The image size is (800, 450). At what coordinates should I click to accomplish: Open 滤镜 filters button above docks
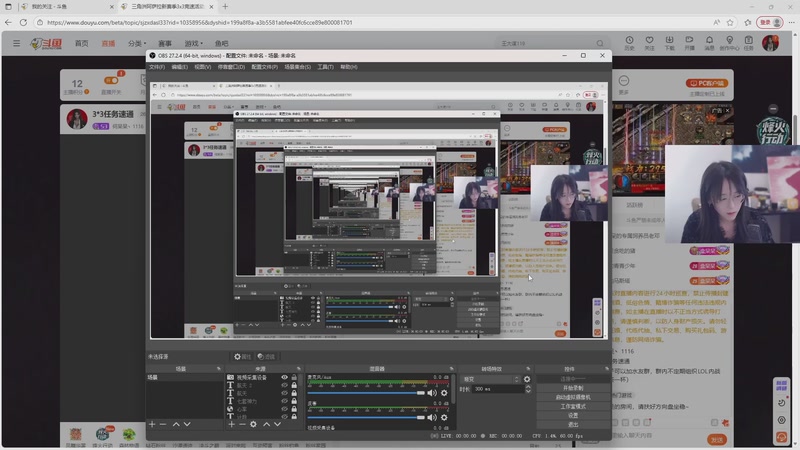click(266, 357)
